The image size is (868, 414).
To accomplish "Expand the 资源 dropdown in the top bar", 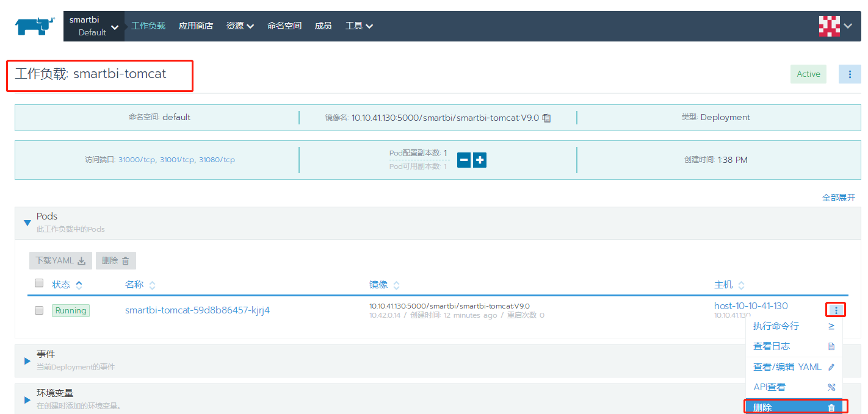I will [240, 26].
